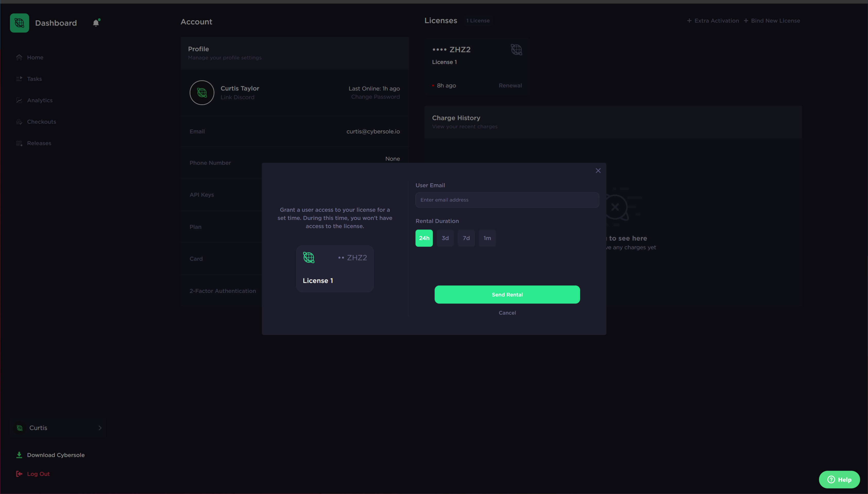Open the Releases page
This screenshot has height=494, width=868.
[39, 143]
